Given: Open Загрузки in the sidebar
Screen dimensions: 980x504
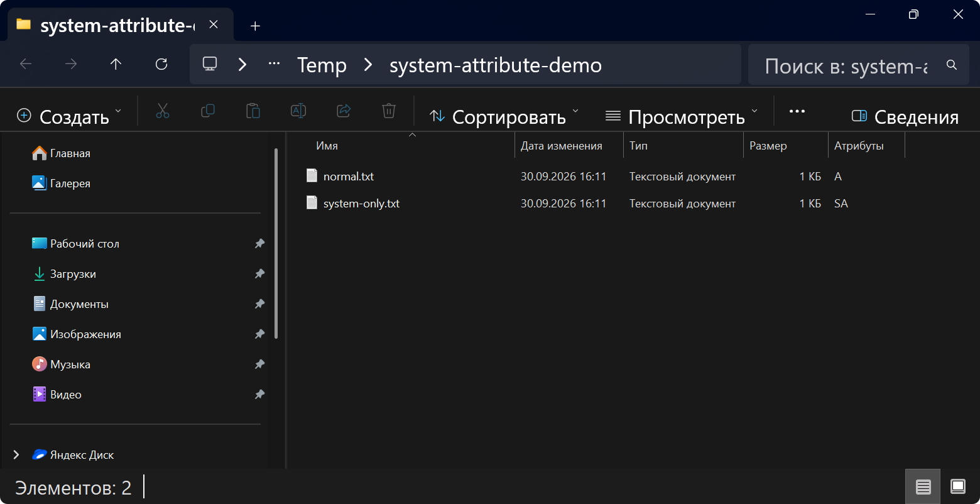Looking at the screenshot, I should coord(65,274).
